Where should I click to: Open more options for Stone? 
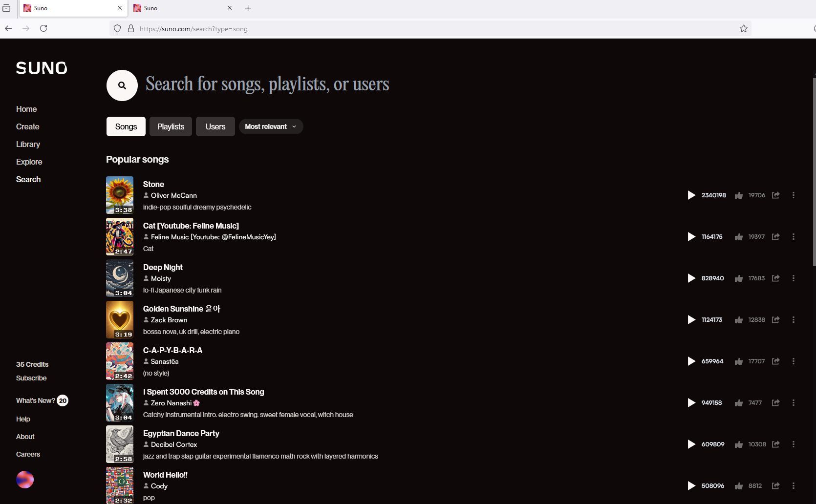click(x=794, y=195)
